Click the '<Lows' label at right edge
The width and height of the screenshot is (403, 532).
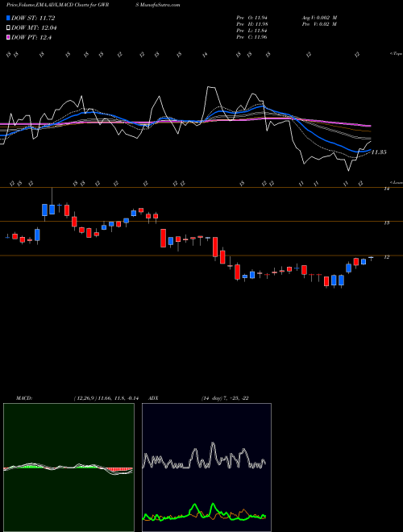[396, 182]
